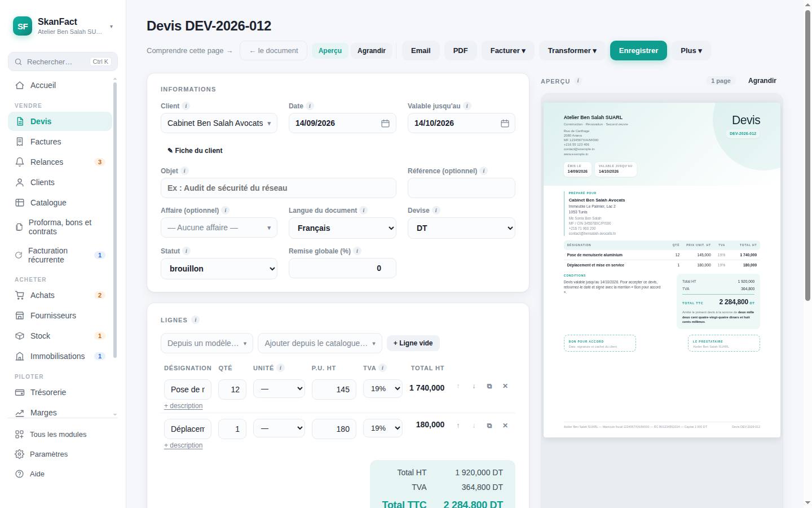812x508 pixels.
Task: Open the Date calendar picker icon
Action: [385, 123]
